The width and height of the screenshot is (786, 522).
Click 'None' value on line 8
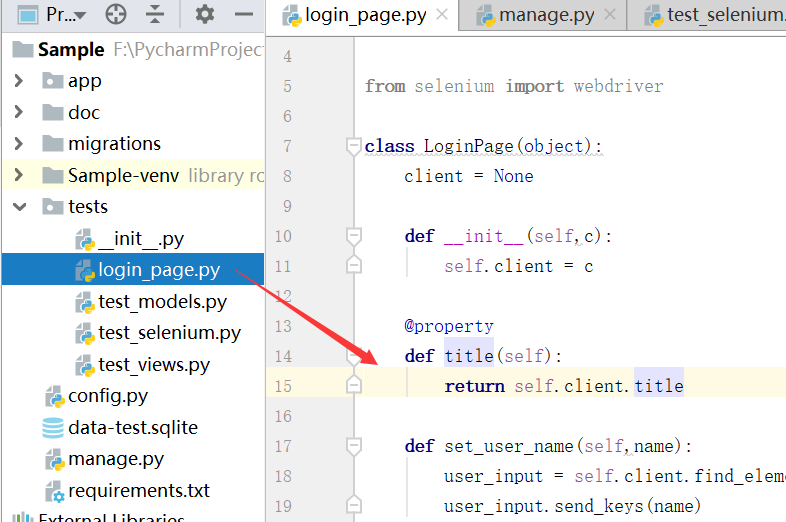[513, 176]
